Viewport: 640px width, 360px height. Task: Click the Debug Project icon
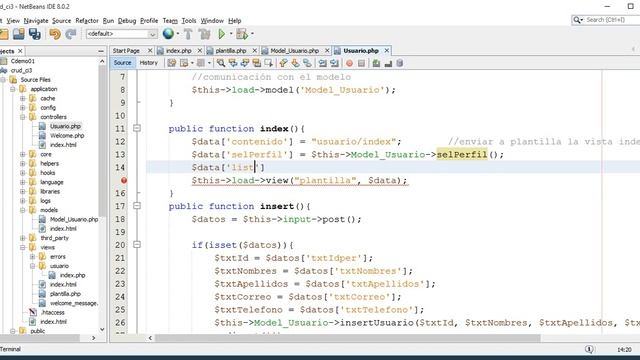pyautogui.click(x=242, y=34)
